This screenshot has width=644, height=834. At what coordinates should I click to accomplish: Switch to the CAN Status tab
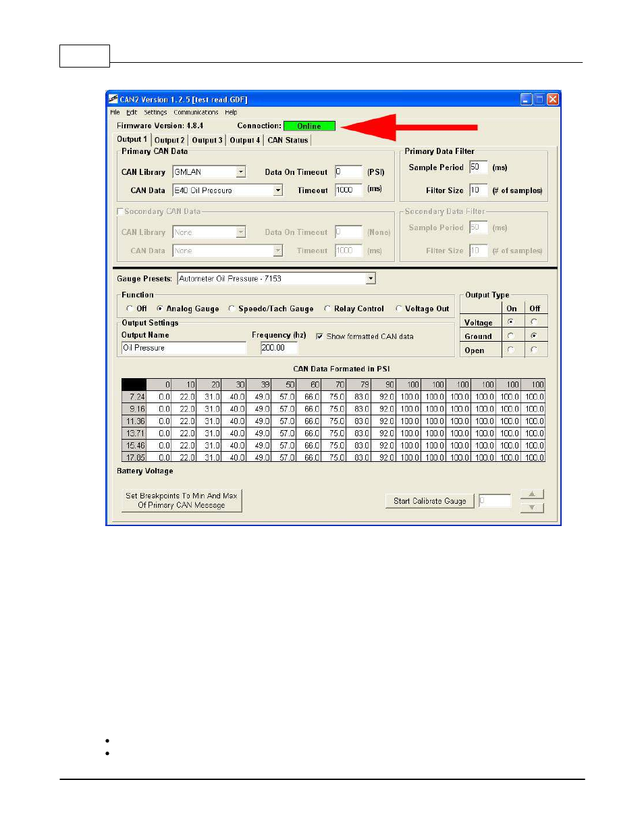[288, 140]
